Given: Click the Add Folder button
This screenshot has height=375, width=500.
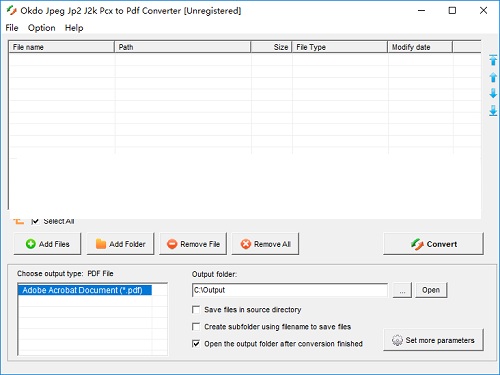Looking at the screenshot, I should click(x=120, y=244).
